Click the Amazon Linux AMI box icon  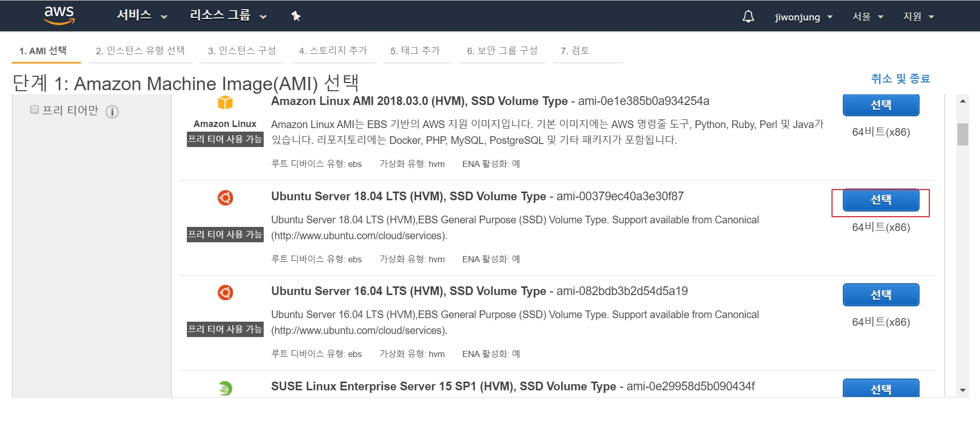pos(225,102)
